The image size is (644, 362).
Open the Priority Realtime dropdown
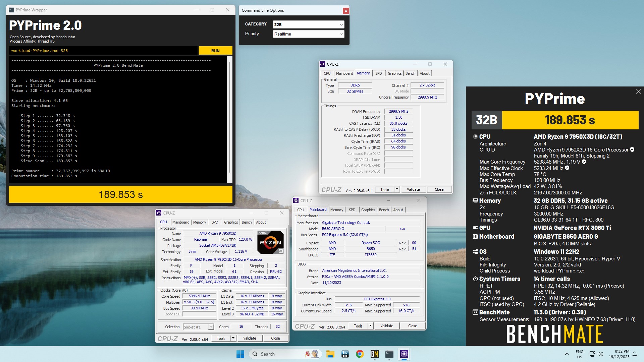point(309,34)
